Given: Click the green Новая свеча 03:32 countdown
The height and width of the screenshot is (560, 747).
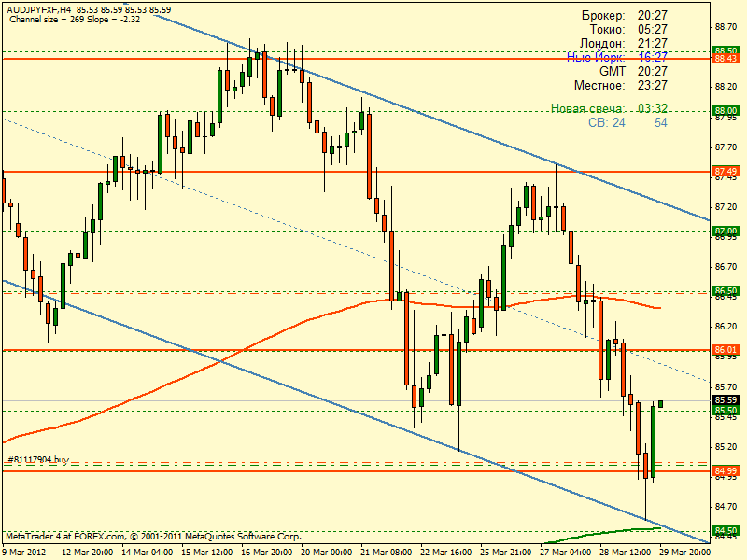Looking at the screenshot, I should [610, 108].
